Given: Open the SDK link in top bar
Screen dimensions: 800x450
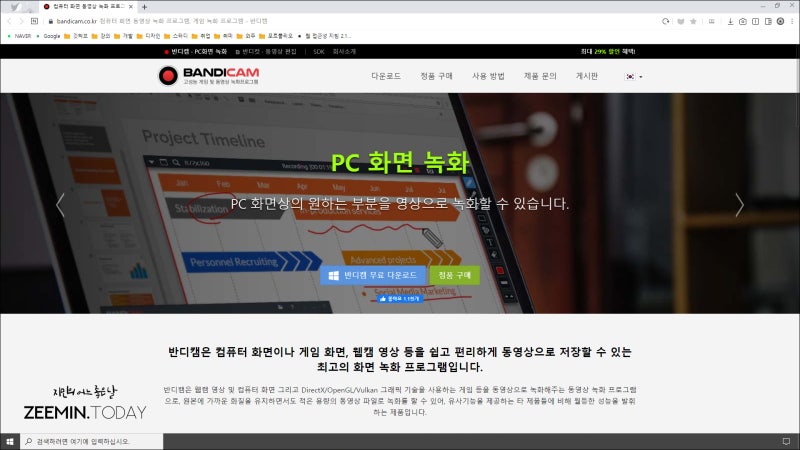Looking at the screenshot, I should point(319,52).
